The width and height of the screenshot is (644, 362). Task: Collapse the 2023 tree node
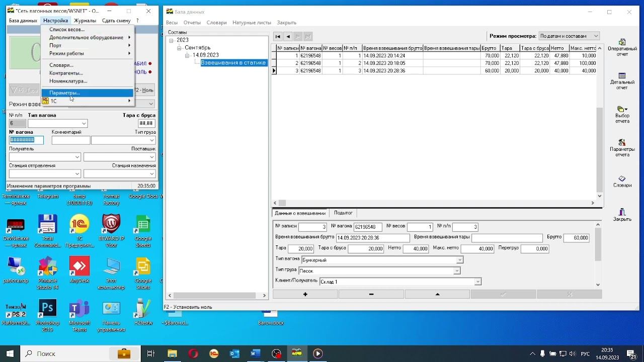coord(172,40)
